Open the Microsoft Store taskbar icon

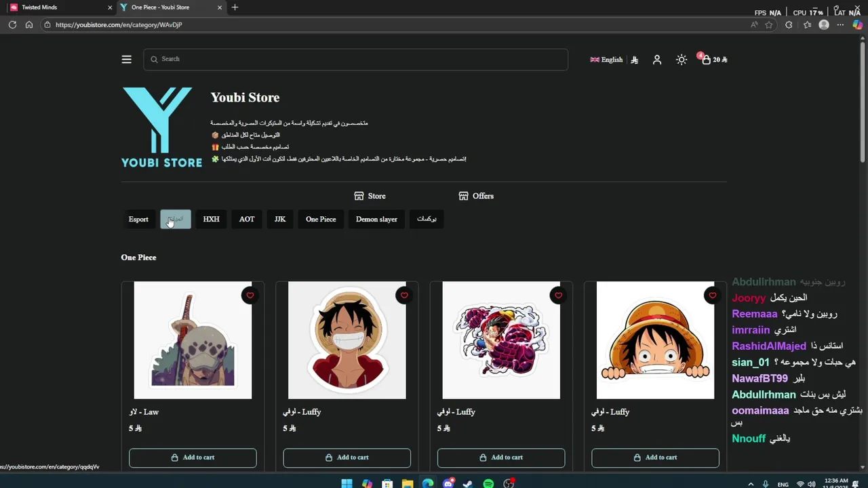tap(387, 483)
